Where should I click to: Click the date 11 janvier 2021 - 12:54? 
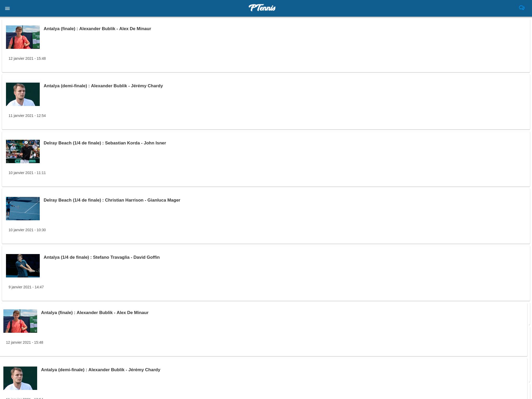pos(27,116)
